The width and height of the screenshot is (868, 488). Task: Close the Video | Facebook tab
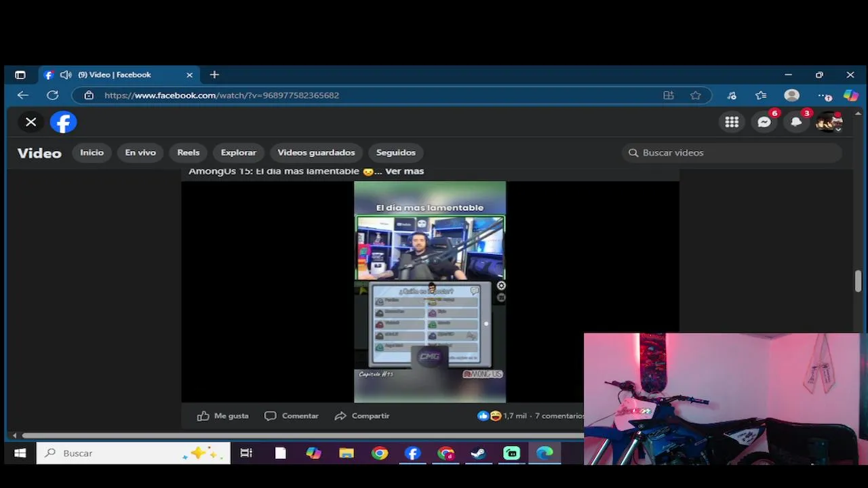coord(190,75)
